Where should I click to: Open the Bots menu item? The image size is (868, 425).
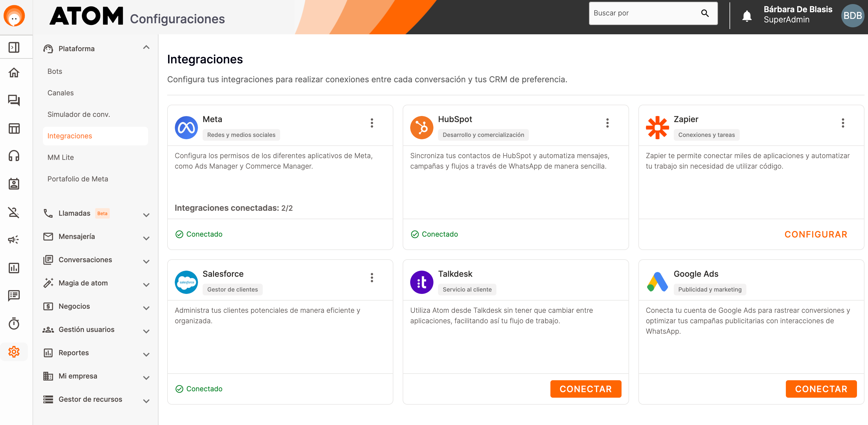pyautogui.click(x=55, y=71)
